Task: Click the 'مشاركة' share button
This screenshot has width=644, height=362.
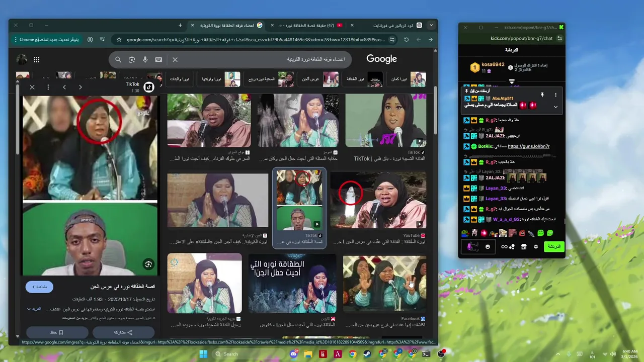Action: coord(123,332)
